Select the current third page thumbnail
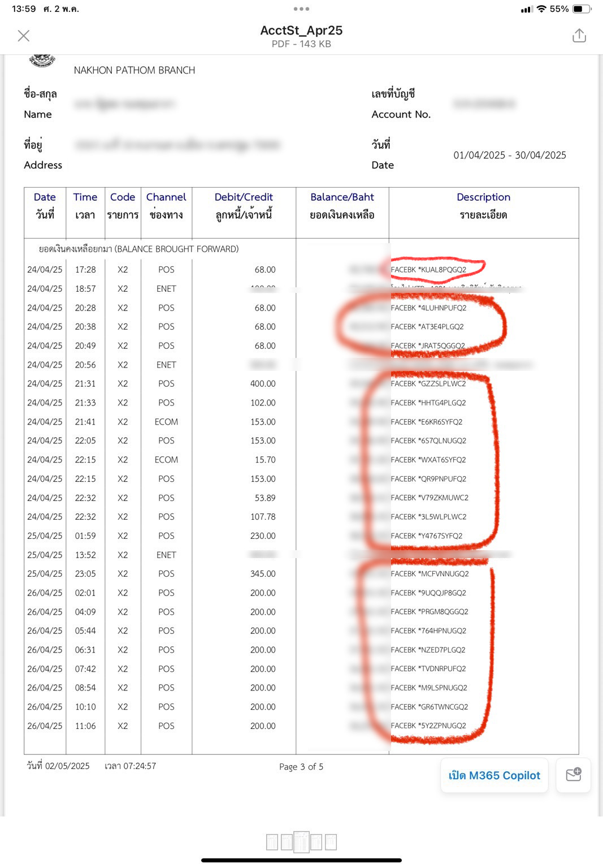This screenshot has width=603, height=868. pos(301,841)
